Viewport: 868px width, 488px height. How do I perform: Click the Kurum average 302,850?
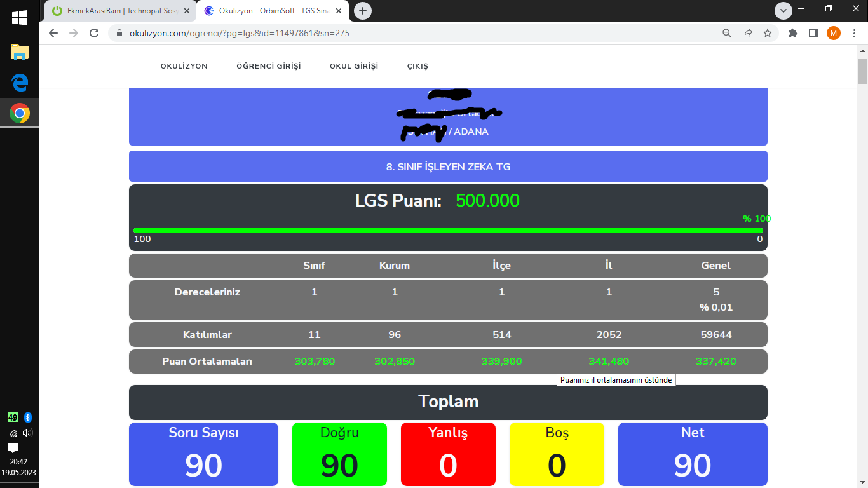point(395,362)
